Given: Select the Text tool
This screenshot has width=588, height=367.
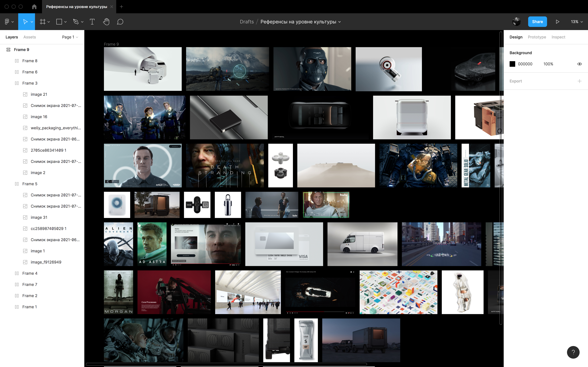Looking at the screenshot, I should (92, 22).
